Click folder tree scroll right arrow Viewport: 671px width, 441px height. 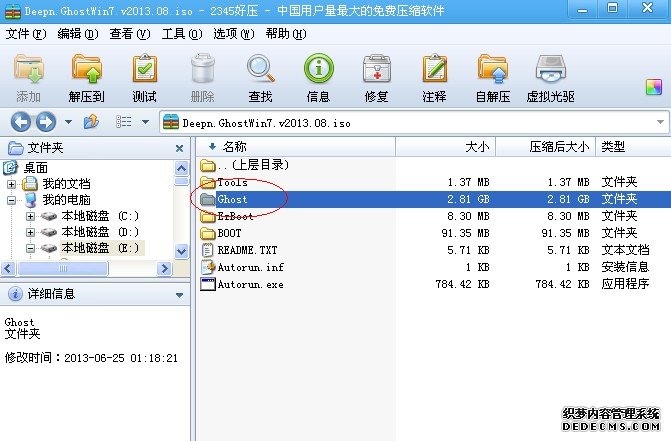point(164,269)
